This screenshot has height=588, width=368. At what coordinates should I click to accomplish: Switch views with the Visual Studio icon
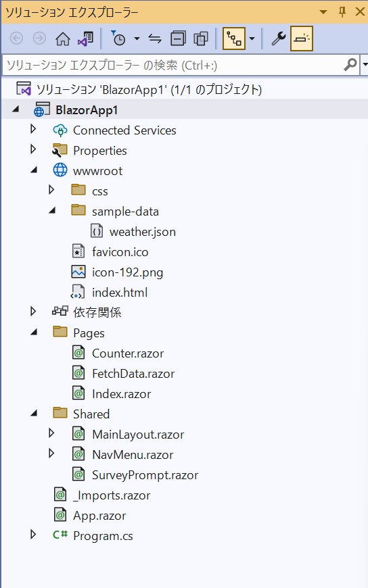click(86, 39)
